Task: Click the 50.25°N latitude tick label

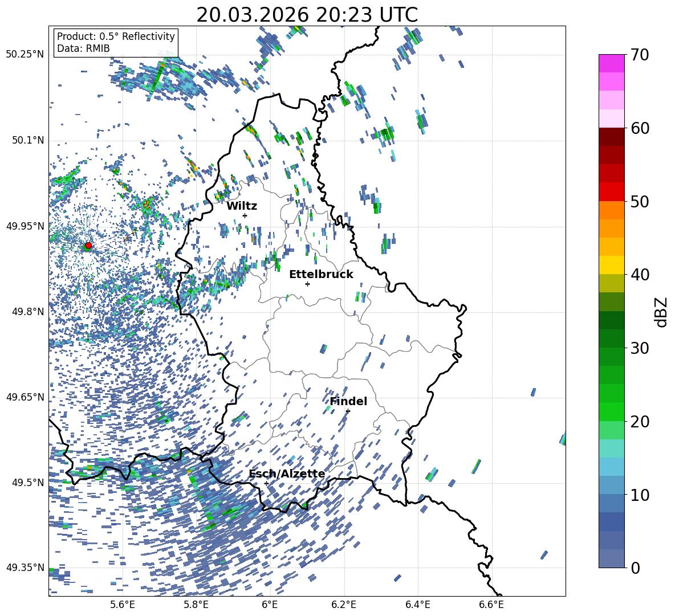Action: click(25, 55)
